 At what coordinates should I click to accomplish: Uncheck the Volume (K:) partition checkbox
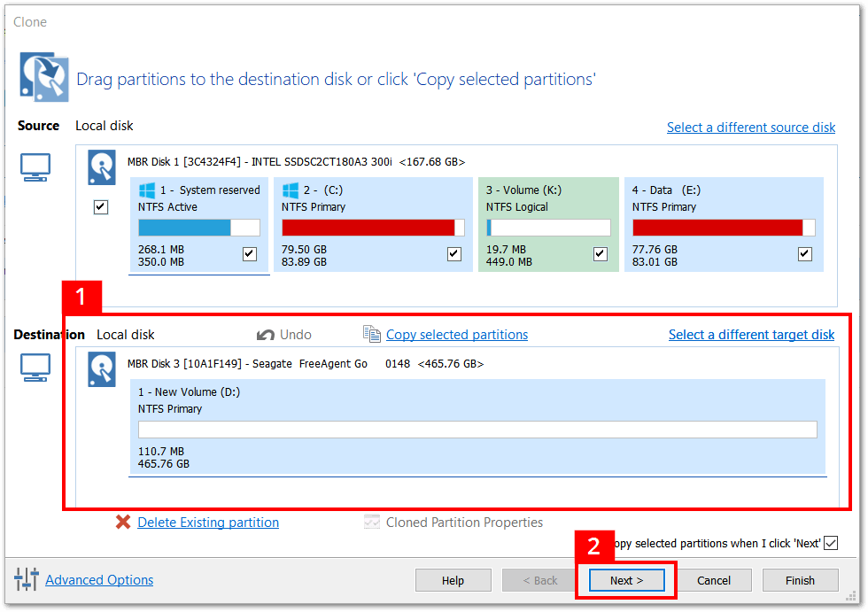point(601,254)
